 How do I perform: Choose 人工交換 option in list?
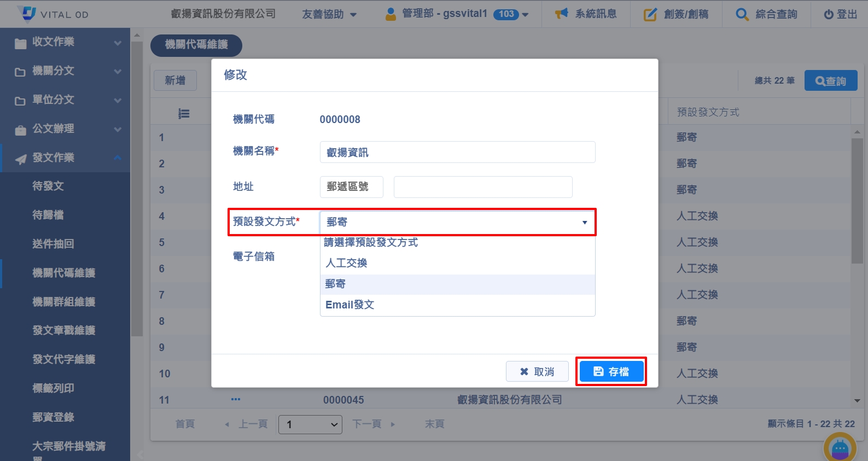pyautogui.click(x=347, y=263)
